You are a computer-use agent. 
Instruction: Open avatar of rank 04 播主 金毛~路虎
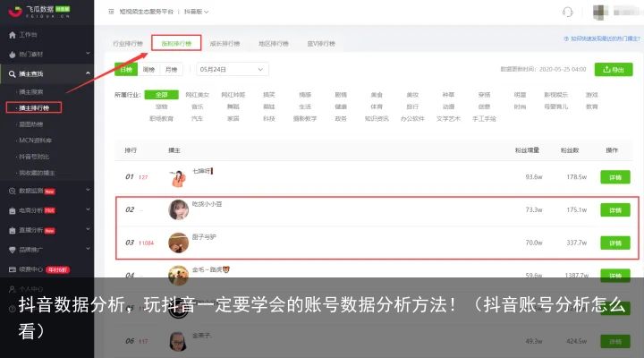tap(178, 275)
